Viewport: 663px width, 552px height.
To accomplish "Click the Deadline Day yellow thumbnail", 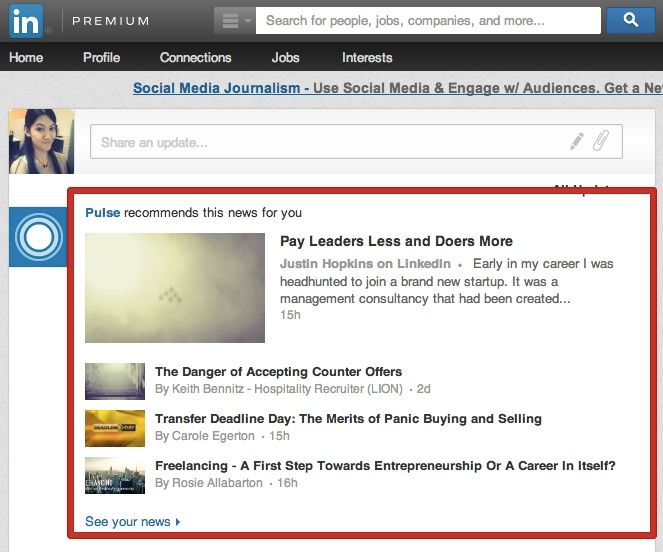I will (x=115, y=428).
